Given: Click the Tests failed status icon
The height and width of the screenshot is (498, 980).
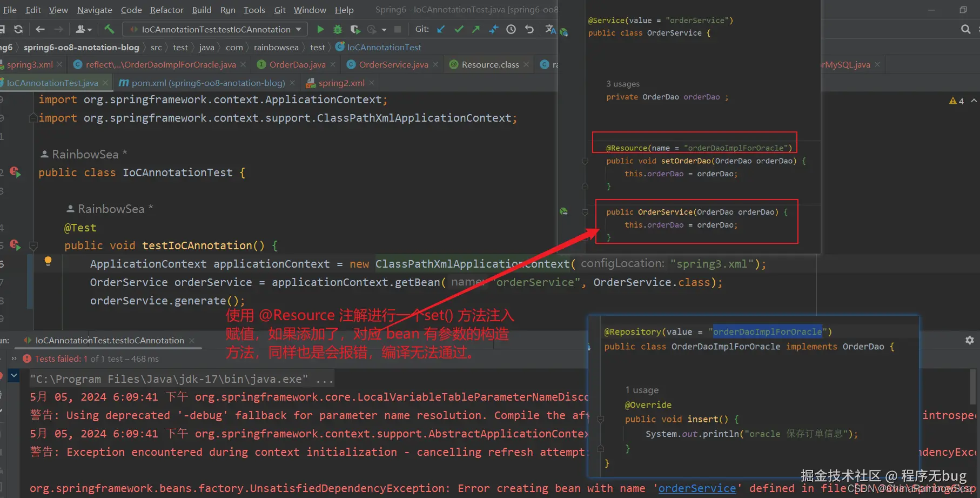Looking at the screenshot, I should [27, 358].
